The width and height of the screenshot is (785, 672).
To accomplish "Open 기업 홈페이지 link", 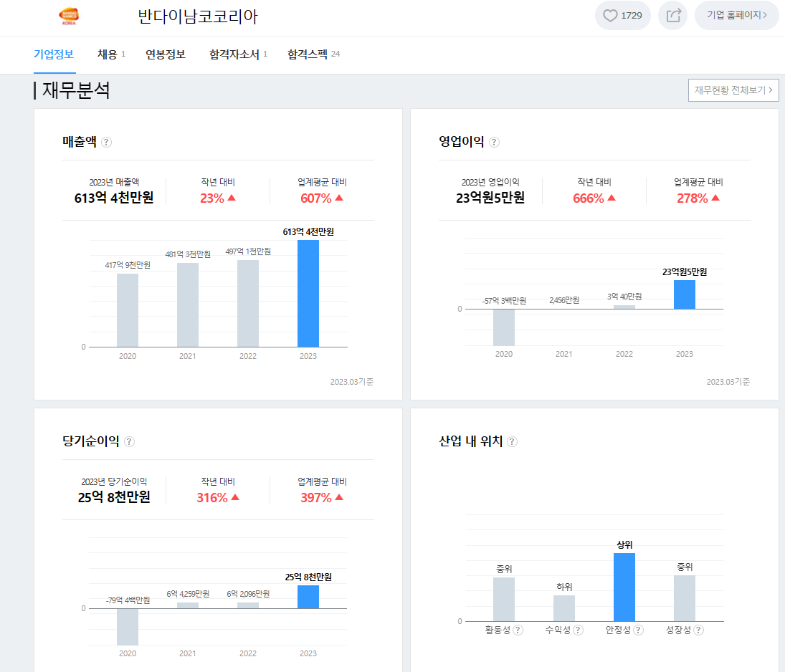I will (736, 16).
